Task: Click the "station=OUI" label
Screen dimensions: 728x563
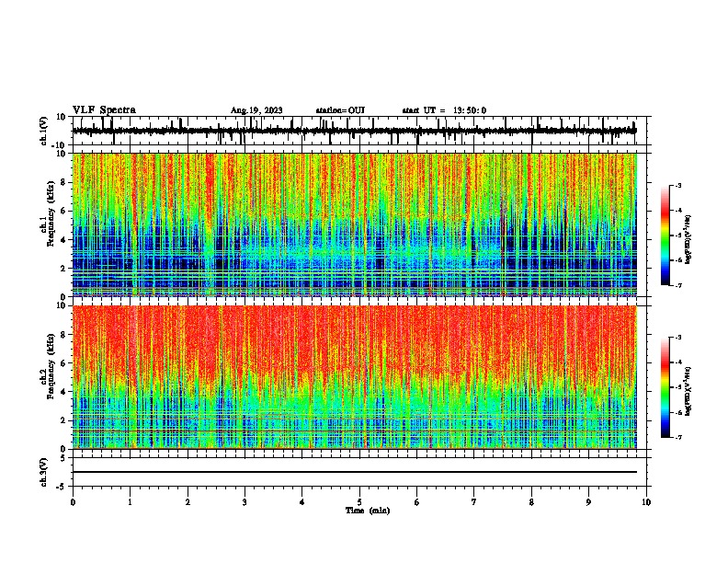Action: pyautogui.click(x=340, y=110)
